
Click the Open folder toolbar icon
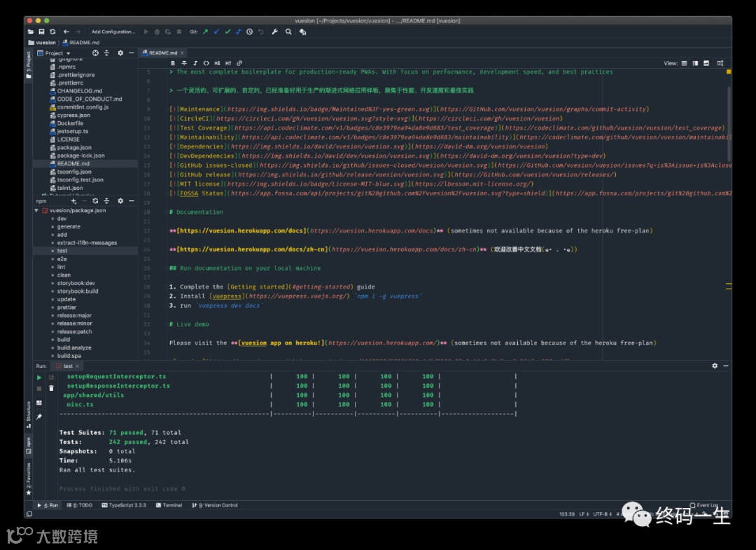(30, 32)
